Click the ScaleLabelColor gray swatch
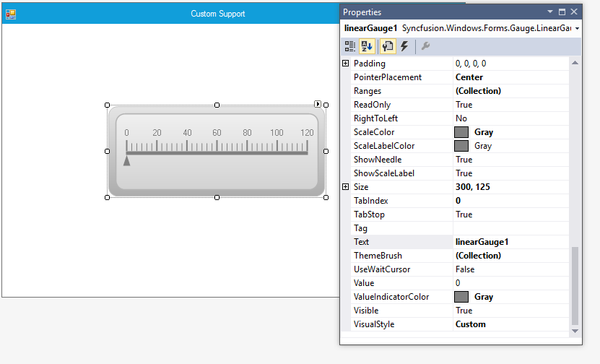The width and height of the screenshot is (600, 364). [x=461, y=146]
